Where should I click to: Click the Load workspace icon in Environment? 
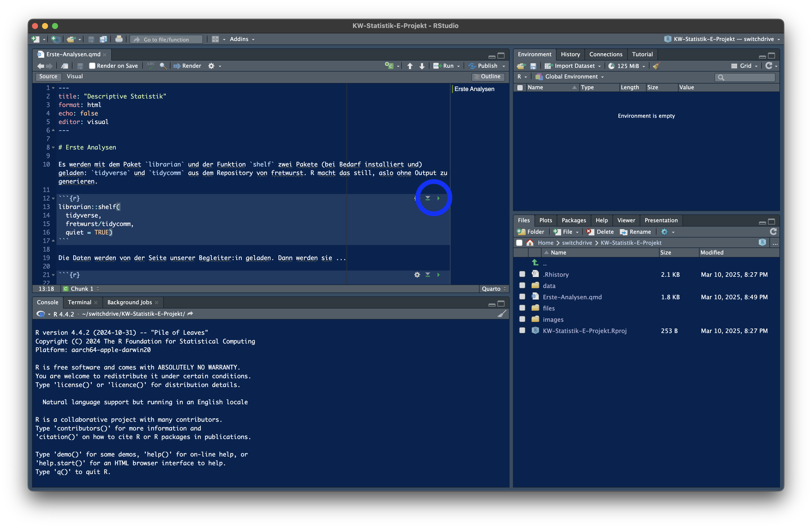[x=521, y=66]
